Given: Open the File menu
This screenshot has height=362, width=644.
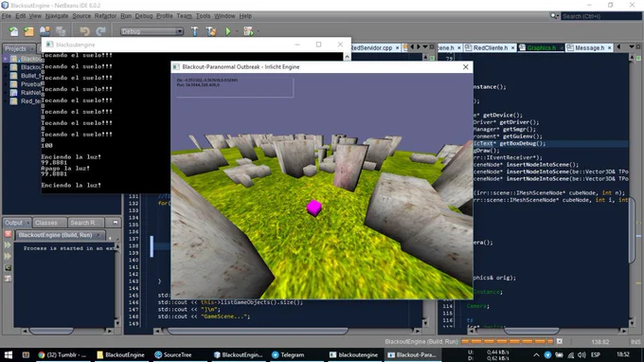Looking at the screenshot, I should tap(7, 16).
